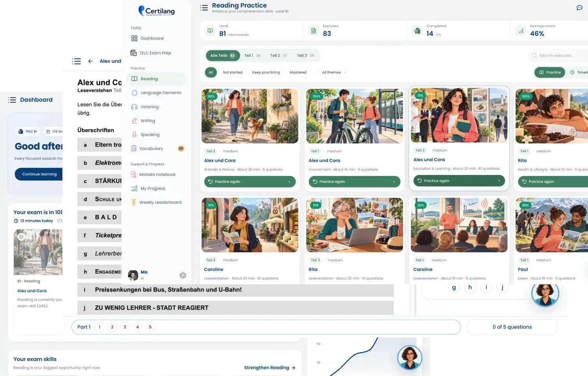Click Continue learning on the Dashboard window

tap(40, 174)
